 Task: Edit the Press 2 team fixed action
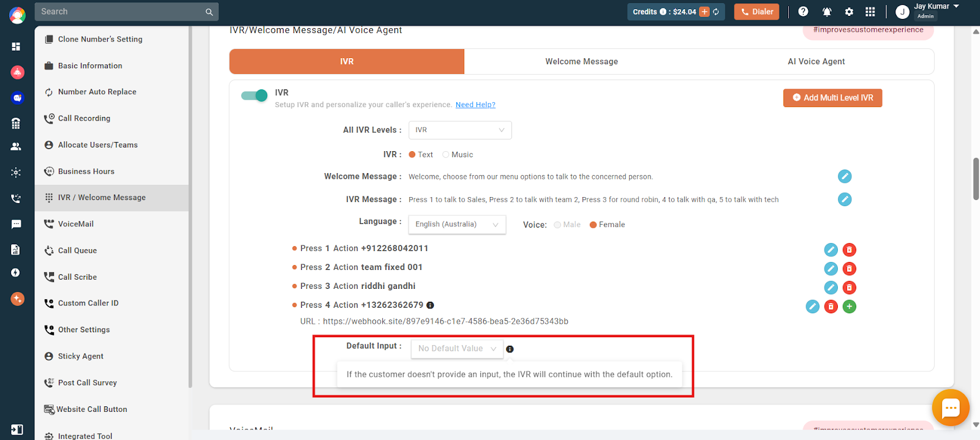pyautogui.click(x=831, y=269)
